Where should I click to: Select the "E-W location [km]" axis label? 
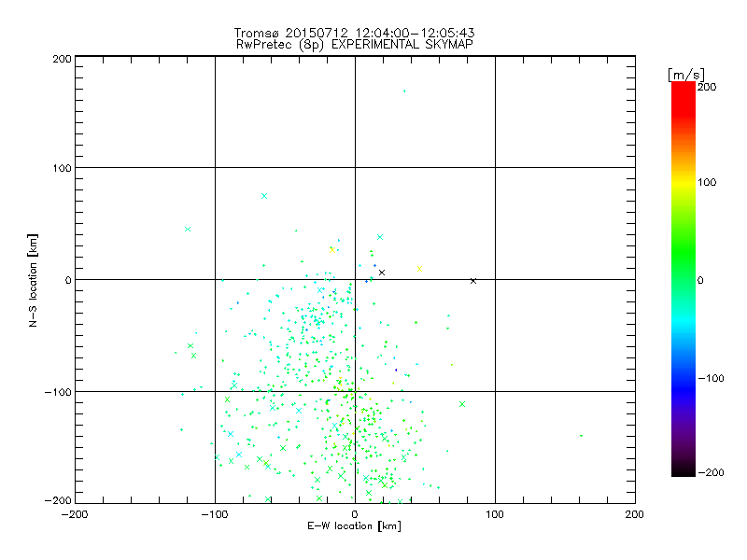(x=354, y=526)
